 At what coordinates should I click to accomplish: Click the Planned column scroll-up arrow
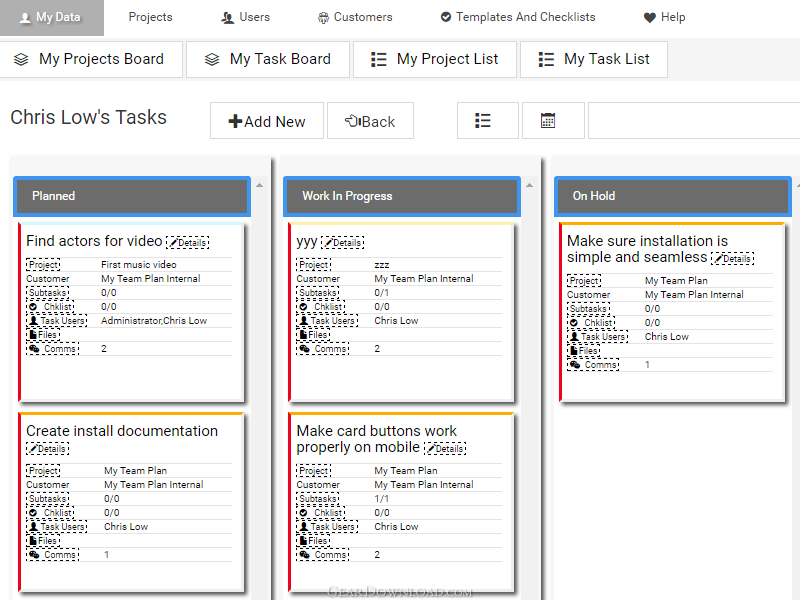[260, 185]
